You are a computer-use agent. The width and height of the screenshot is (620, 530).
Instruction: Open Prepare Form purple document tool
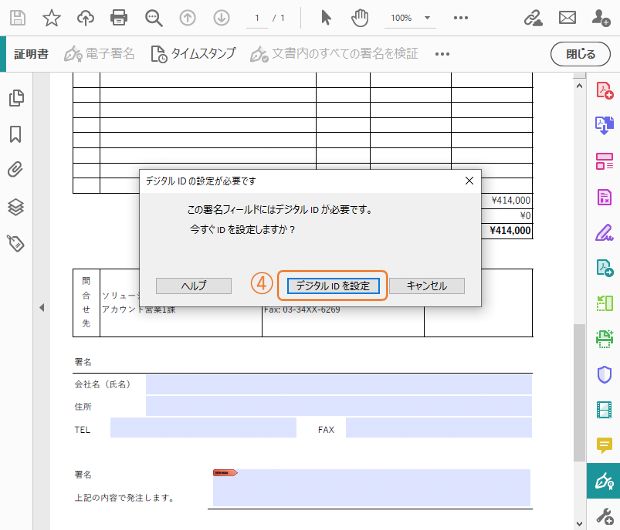(x=604, y=197)
